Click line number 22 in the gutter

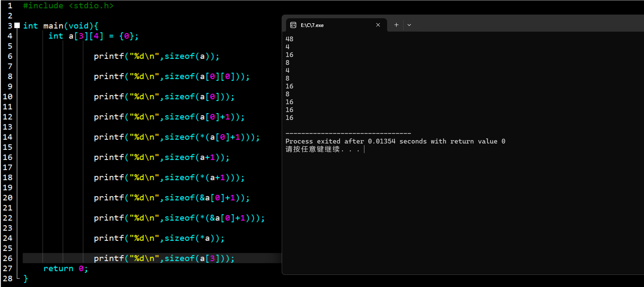[x=8, y=218]
